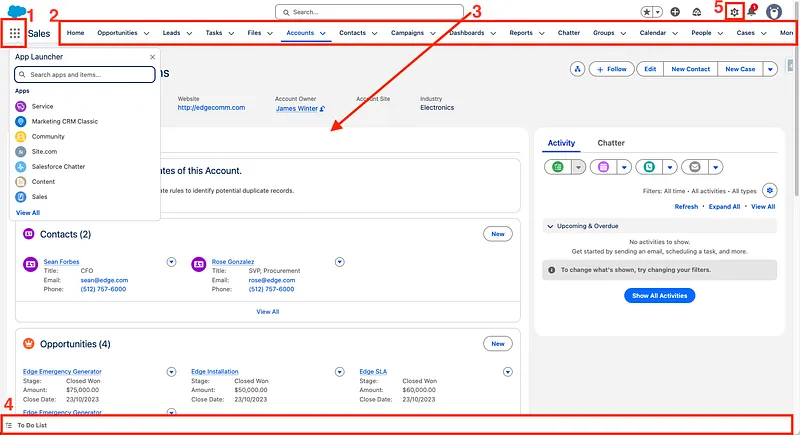This screenshot has height=435, width=800.
Task: Open the Favorites star icon
Action: (647, 12)
